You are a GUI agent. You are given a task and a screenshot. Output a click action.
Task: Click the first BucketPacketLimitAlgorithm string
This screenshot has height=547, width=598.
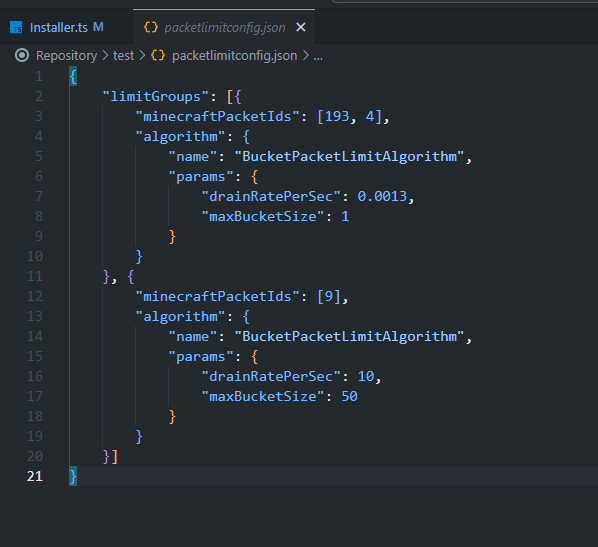[x=349, y=156]
